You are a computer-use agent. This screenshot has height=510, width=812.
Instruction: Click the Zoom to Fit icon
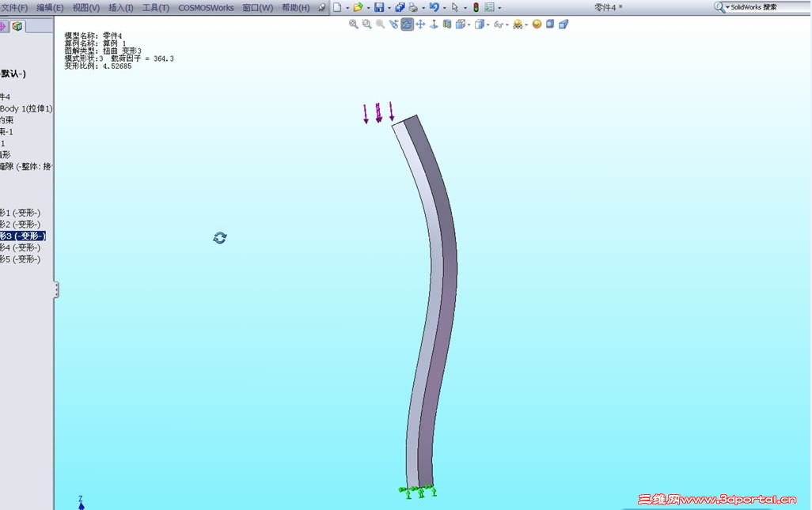pyautogui.click(x=354, y=24)
